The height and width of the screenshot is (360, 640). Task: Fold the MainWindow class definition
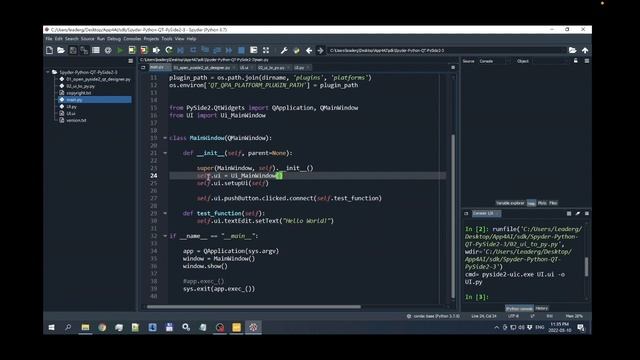(x=165, y=138)
